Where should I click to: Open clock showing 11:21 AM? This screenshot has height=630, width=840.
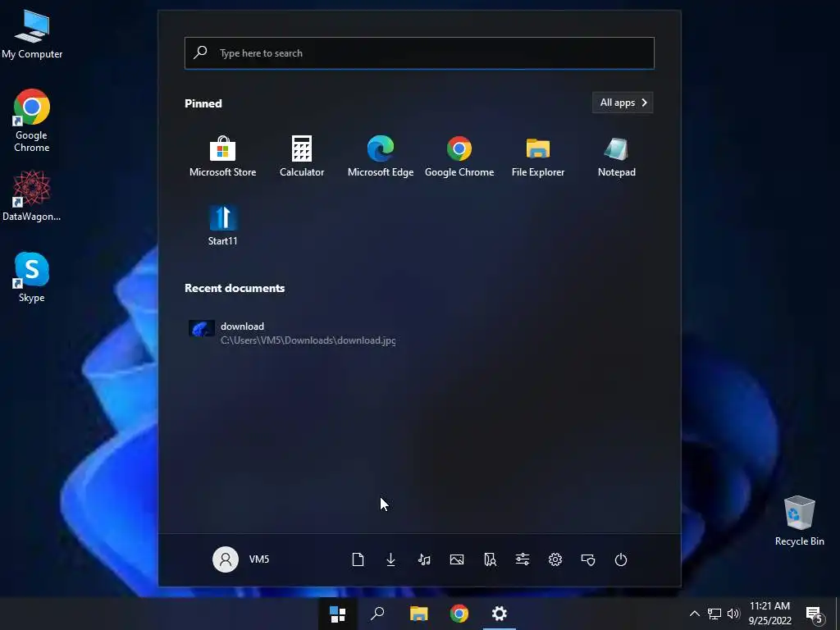(x=769, y=614)
